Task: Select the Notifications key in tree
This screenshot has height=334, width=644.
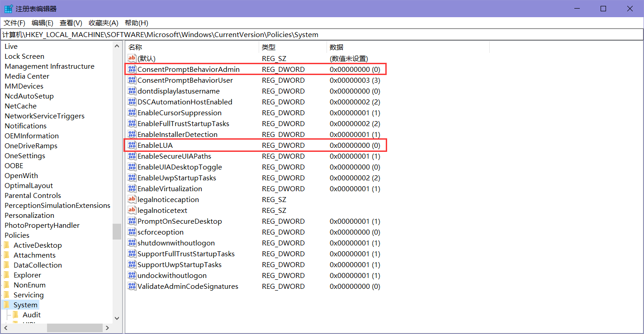Action: click(25, 126)
